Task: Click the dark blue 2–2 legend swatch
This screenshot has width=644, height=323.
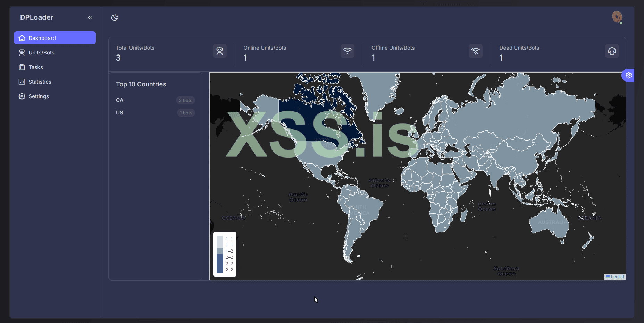Action: click(220, 264)
